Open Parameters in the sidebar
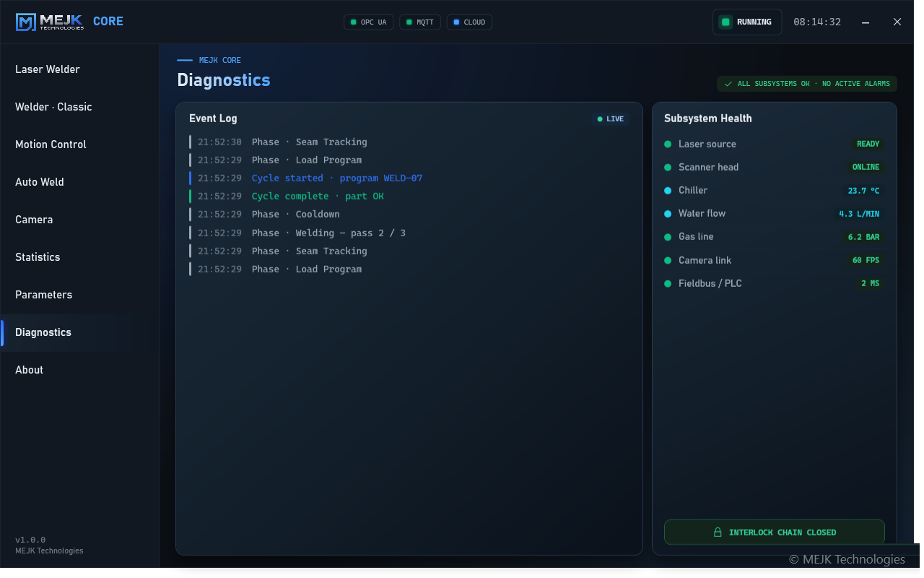Viewport: 924px width, 578px height. coord(79,295)
